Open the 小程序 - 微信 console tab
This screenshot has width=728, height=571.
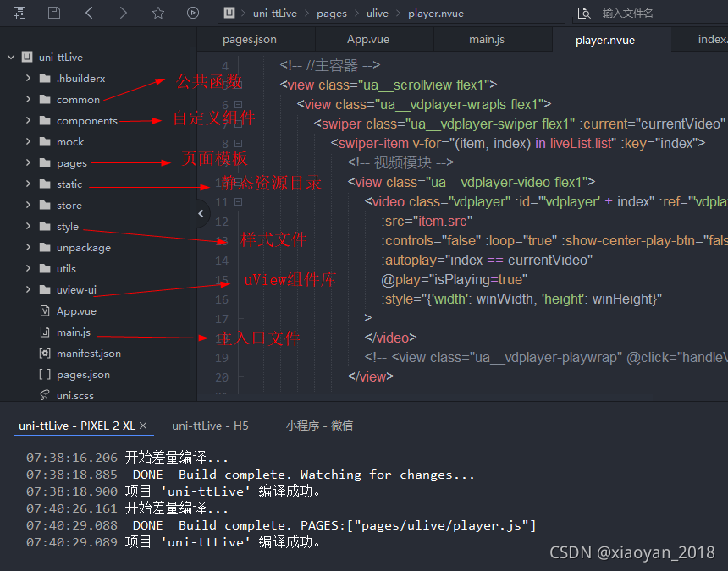tap(319, 426)
